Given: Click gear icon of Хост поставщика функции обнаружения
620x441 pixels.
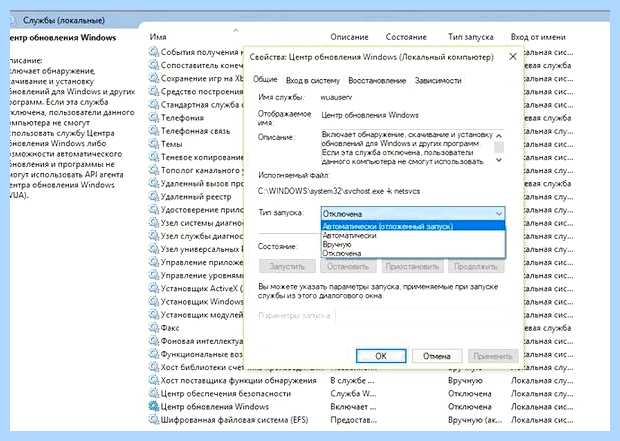Looking at the screenshot, I should point(153,380).
